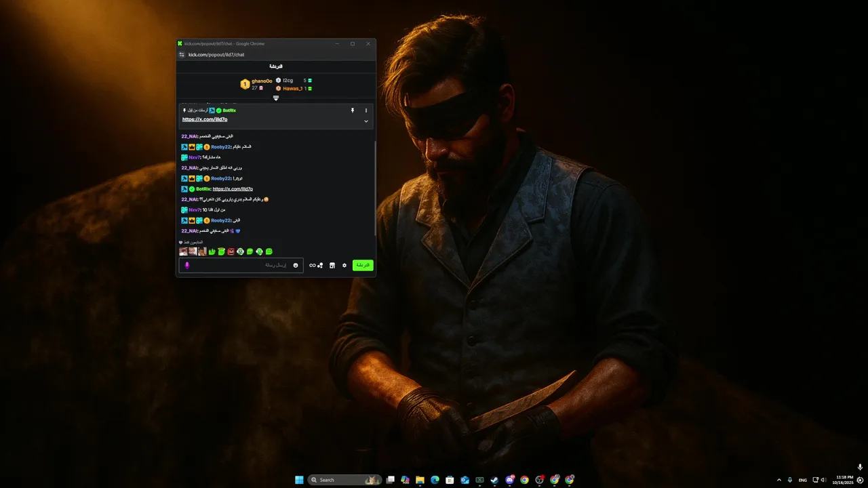Click the infinity icon beside the message box
This screenshot has height=488, width=868.
[x=313, y=265]
